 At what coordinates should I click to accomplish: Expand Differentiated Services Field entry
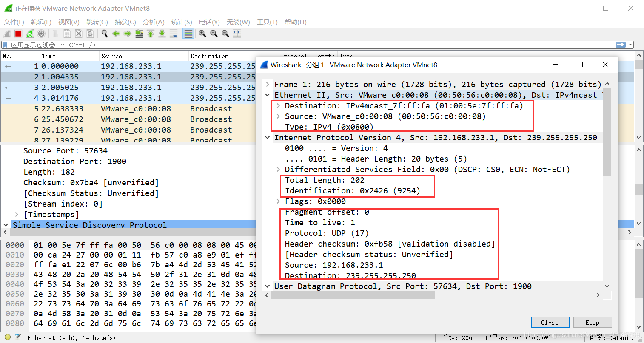(x=278, y=169)
